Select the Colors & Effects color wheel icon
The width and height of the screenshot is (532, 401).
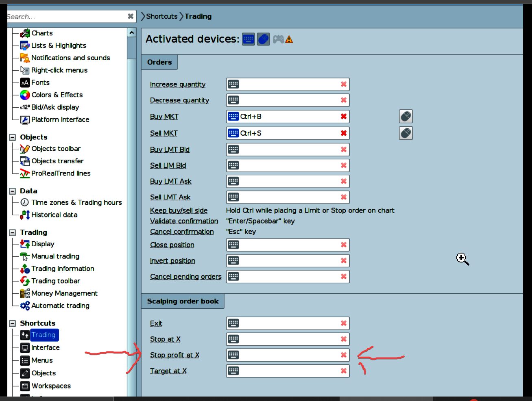pyautogui.click(x=25, y=95)
